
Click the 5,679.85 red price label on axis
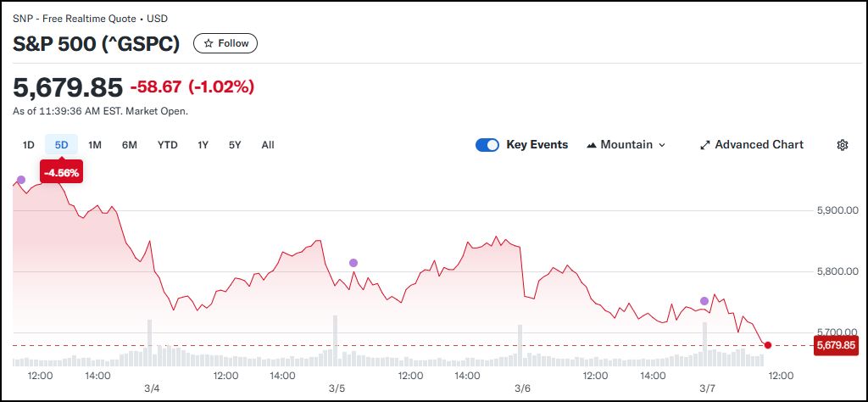click(836, 345)
